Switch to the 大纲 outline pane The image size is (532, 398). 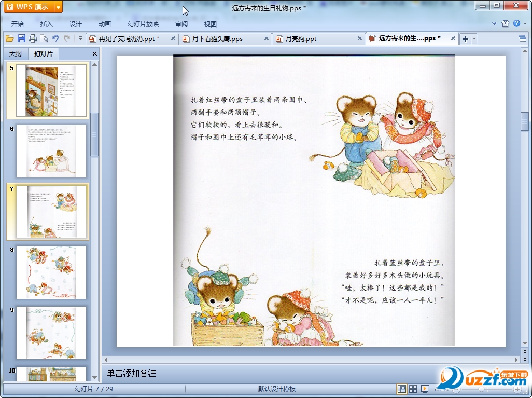(16, 53)
